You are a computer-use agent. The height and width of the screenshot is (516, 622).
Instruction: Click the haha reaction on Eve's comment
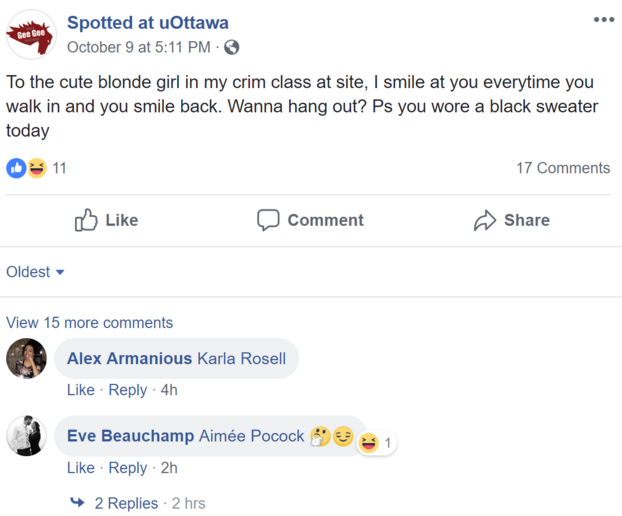[x=369, y=442]
